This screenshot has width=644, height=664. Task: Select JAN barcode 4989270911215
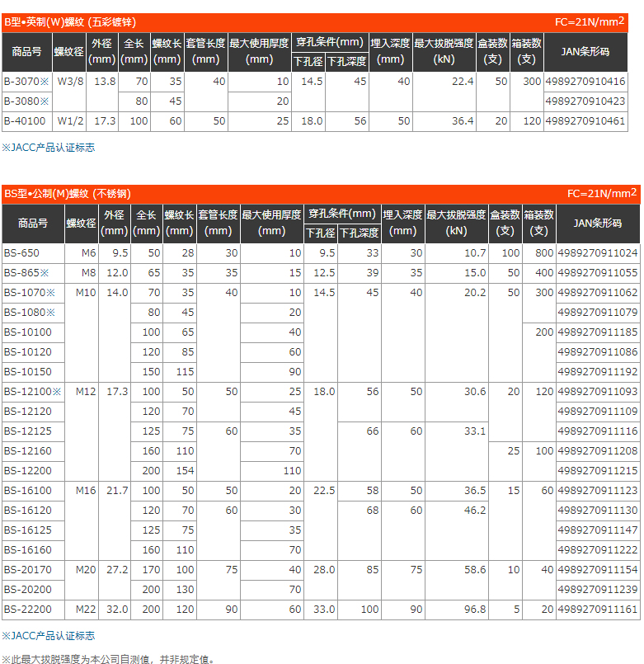[598, 471]
